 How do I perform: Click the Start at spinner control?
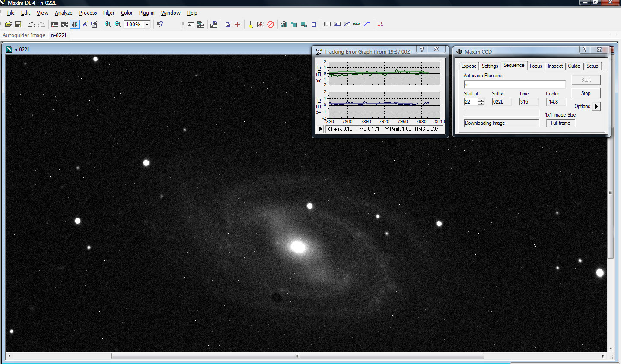[481, 102]
